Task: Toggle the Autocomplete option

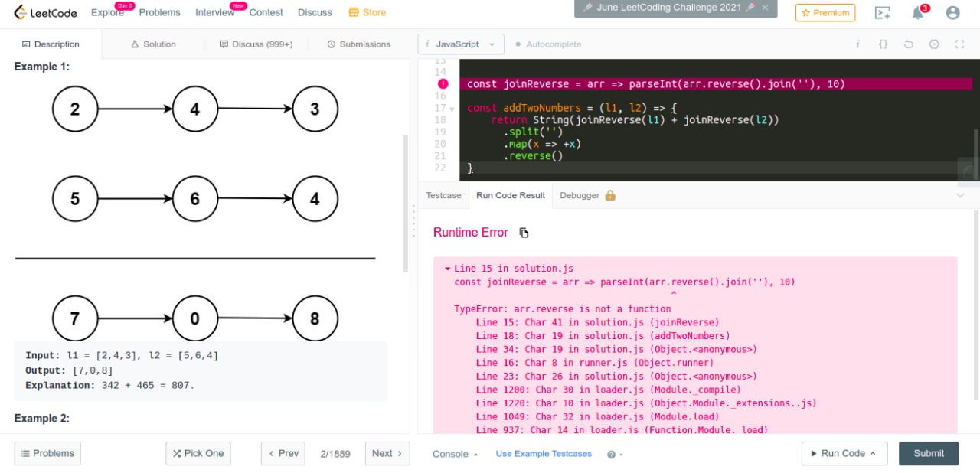Action: tap(548, 44)
